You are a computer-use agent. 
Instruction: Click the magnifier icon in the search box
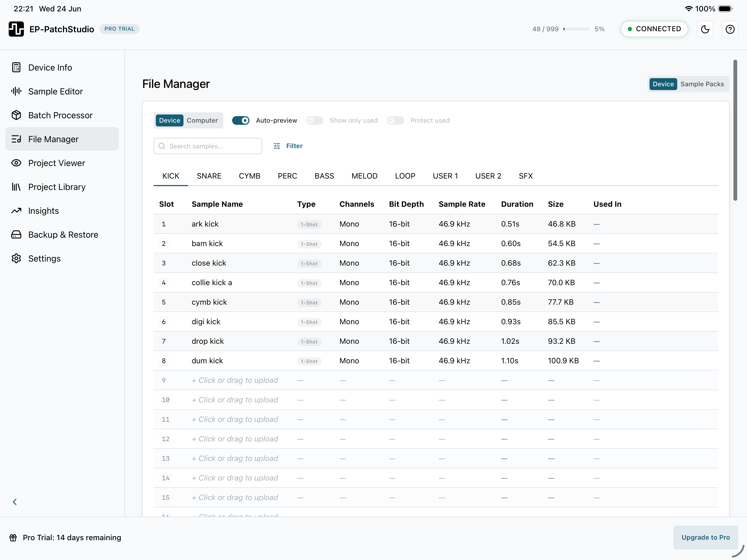[x=162, y=146]
